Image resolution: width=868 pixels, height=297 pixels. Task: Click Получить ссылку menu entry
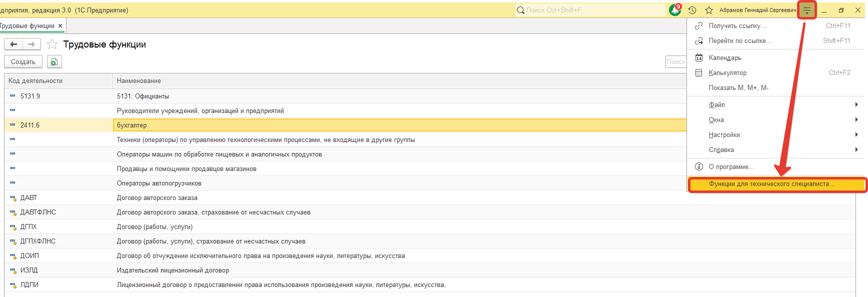tap(737, 25)
